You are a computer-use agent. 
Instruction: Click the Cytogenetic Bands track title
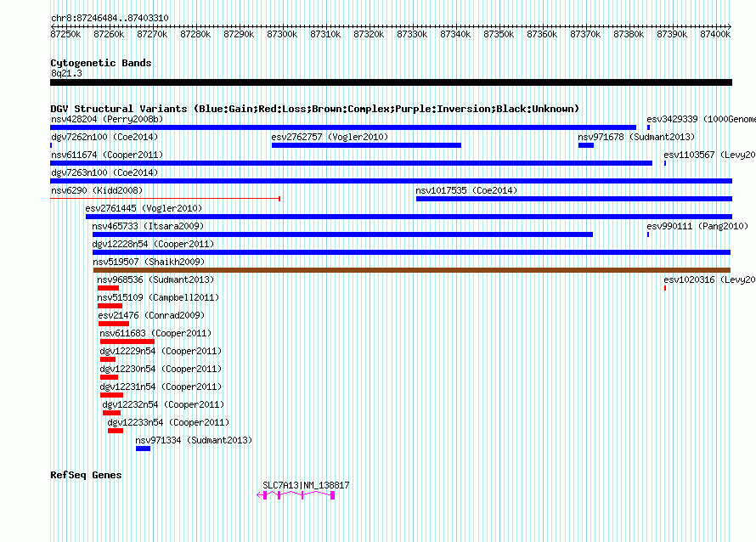coord(101,63)
